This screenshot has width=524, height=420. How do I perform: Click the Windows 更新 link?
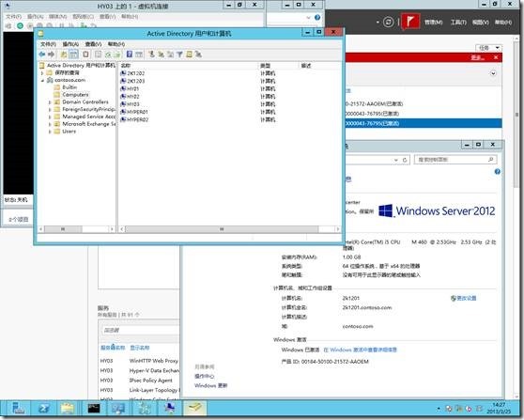[x=211, y=385]
